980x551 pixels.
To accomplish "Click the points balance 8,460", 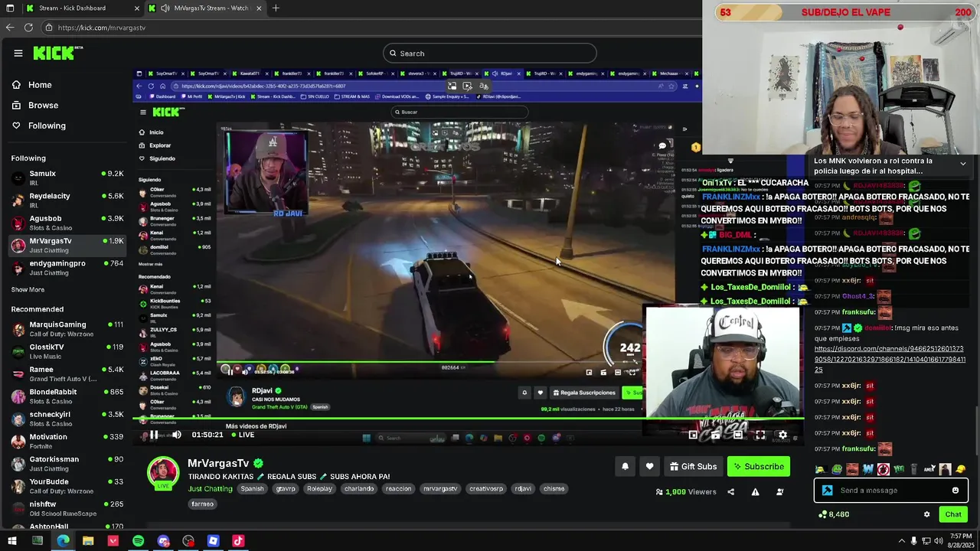I will coord(834,514).
